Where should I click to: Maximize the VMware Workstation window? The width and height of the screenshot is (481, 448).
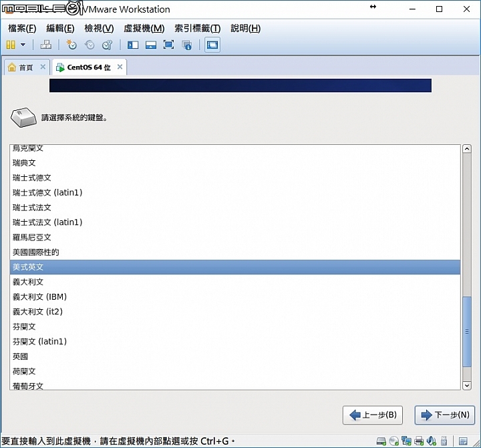pos(440,9)
